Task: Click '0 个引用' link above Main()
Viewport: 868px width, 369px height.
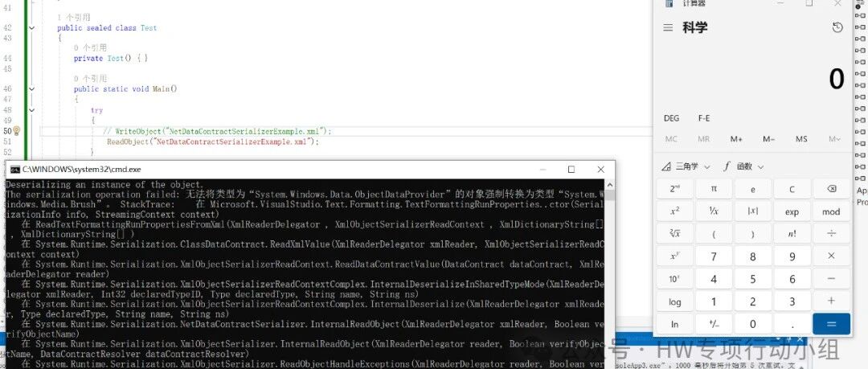Action: [x=90, y=79]
